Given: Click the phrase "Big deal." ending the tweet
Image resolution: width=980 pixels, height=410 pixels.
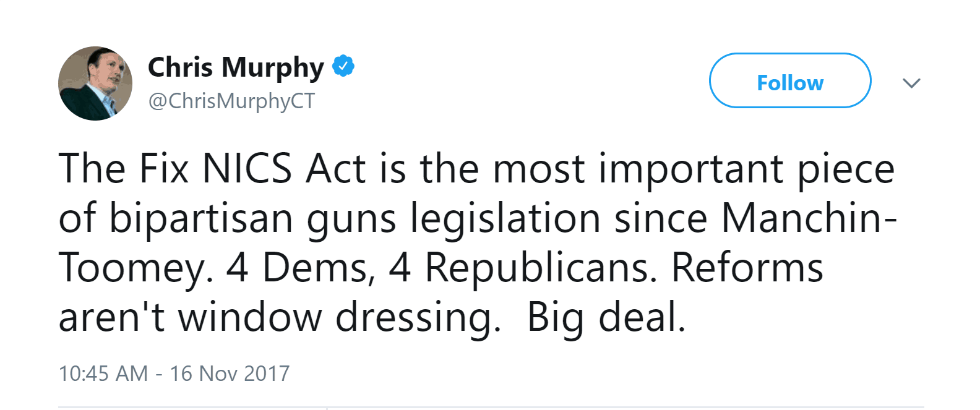Looking at the screenshot, I should click(x=606, y=317).
